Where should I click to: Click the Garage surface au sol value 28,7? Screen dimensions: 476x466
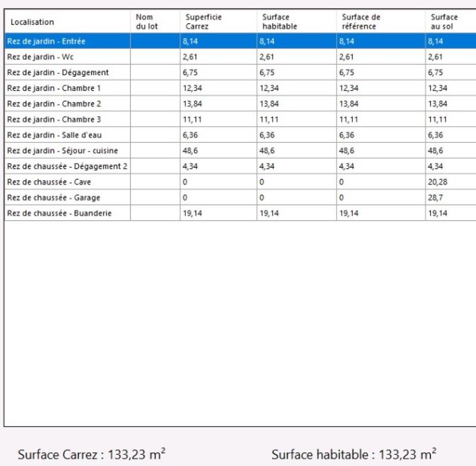pyautogui.click(x=435, y=198)
